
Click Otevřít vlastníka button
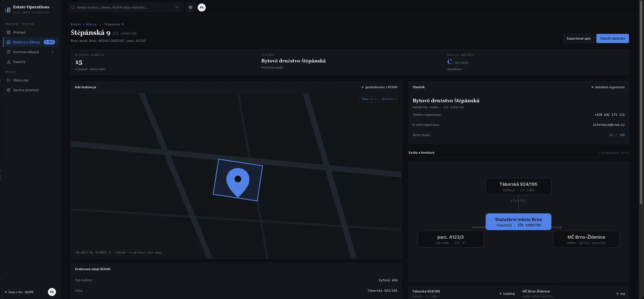click(613, 39)
